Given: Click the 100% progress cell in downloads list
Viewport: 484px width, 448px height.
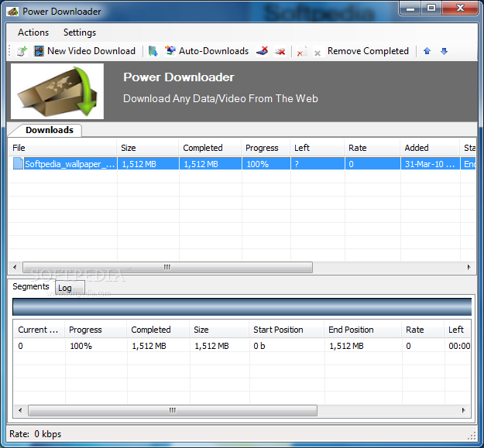Looking at the screenshot, I should pos(266,164).
